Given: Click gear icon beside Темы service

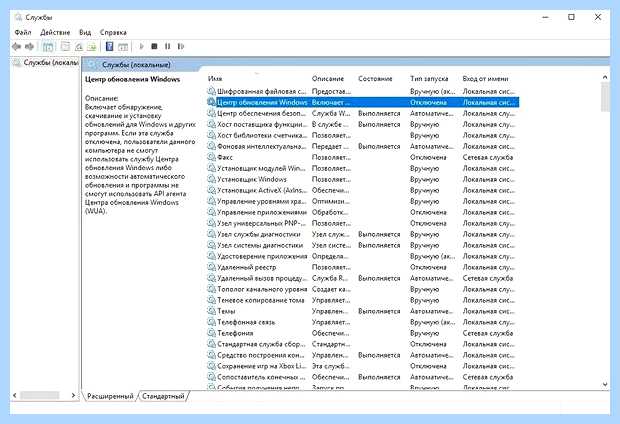Looking at the screenshot, I should click(212, 311).
